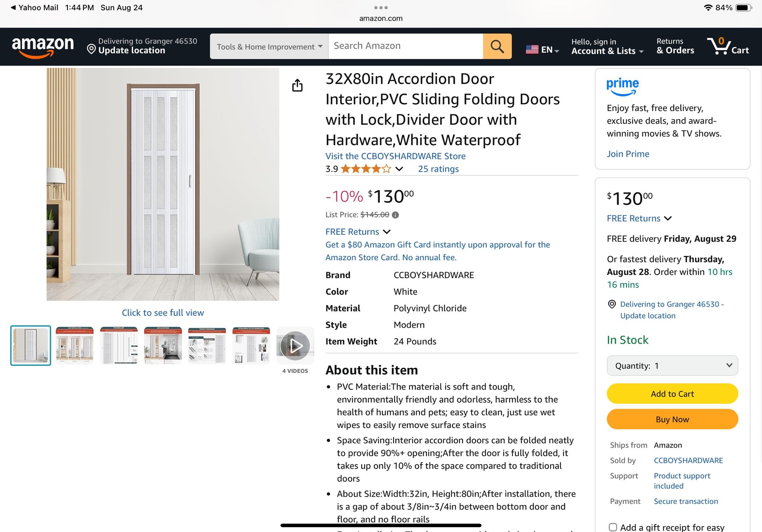Image resolution: width=762 pixels, height=532 pixels.
Task: Click the Add to Cart button
Action: click(672, 394)
